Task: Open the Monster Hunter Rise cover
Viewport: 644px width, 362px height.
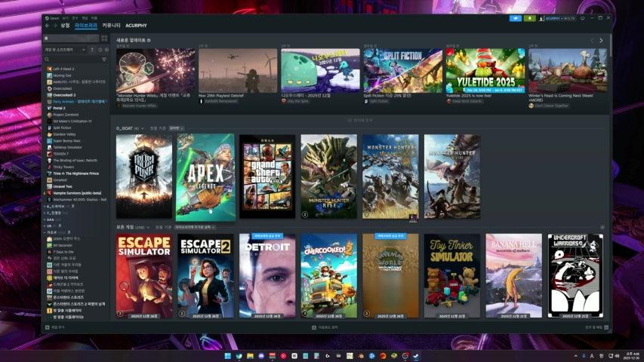Action: pyautogui.click(x=329, y=176)
